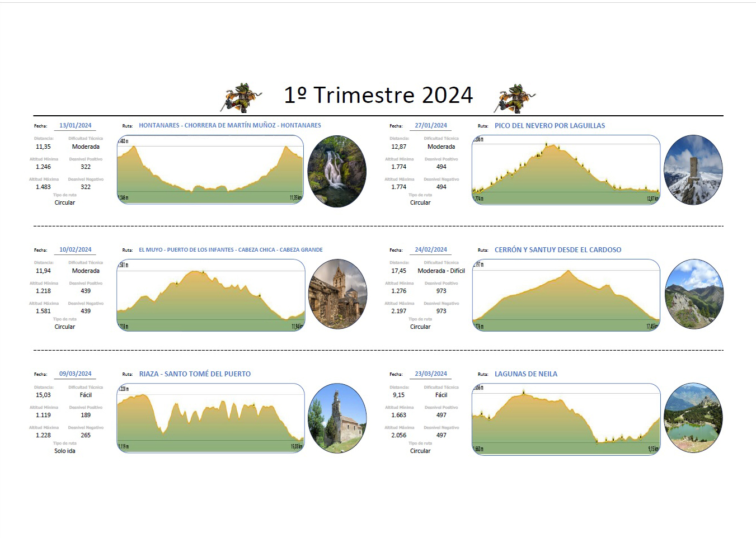Select the Hontanares elevation profile chart
Viewport: 756px width, 538px height.
pos(210,169)
